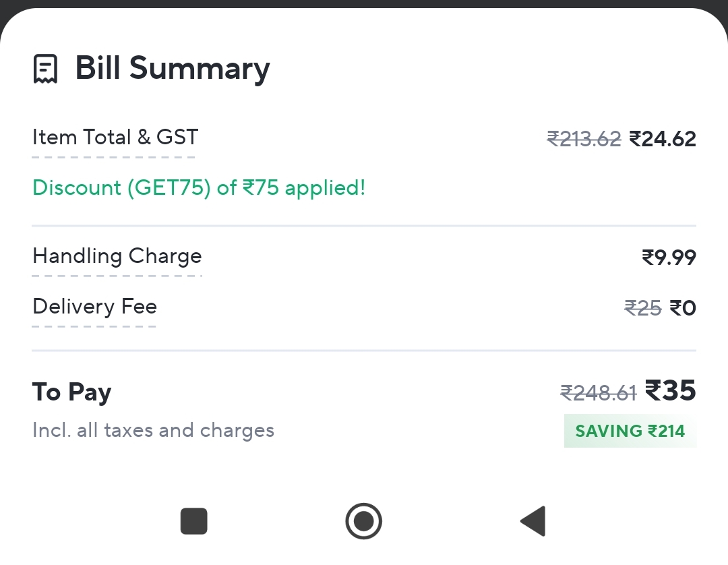Tap the final ₹35 payable amount
Screen dimensions: 728x565
tap(671, 390)
